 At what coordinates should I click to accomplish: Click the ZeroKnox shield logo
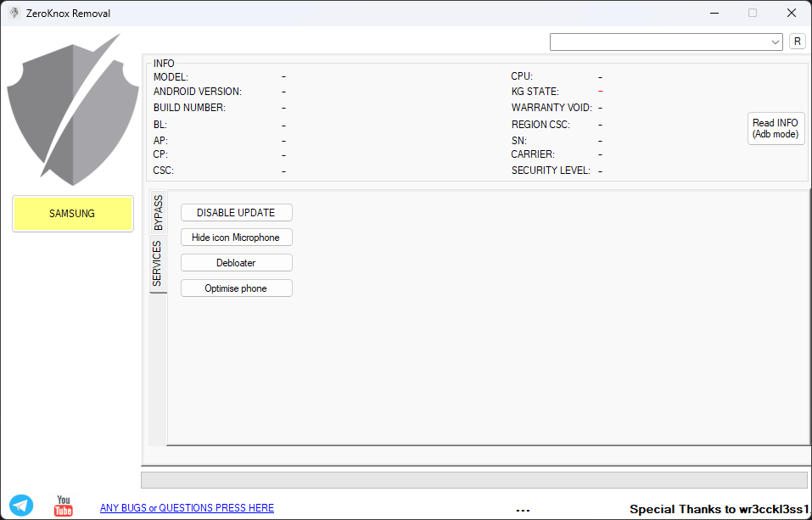72,109
